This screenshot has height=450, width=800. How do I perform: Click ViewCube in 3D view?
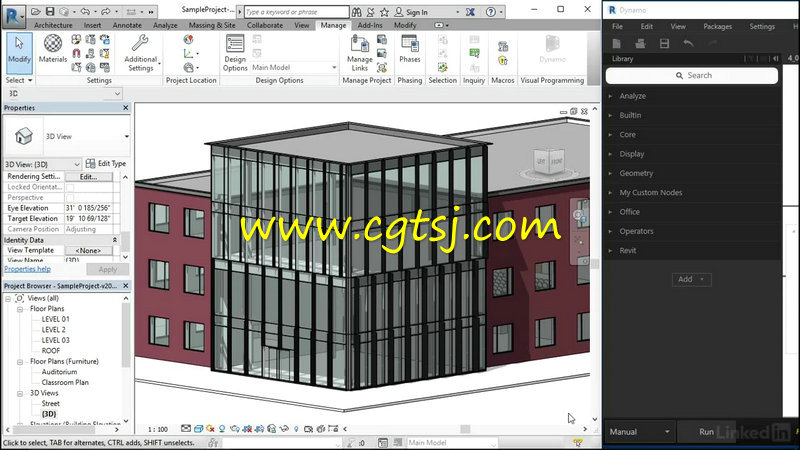[549, 161]
